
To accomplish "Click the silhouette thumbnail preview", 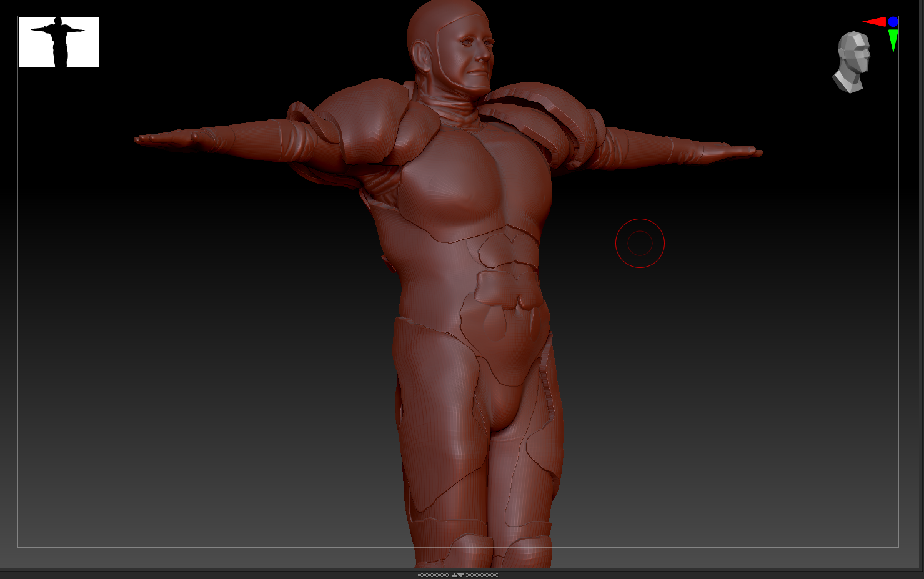I will [x=59, y=42].
